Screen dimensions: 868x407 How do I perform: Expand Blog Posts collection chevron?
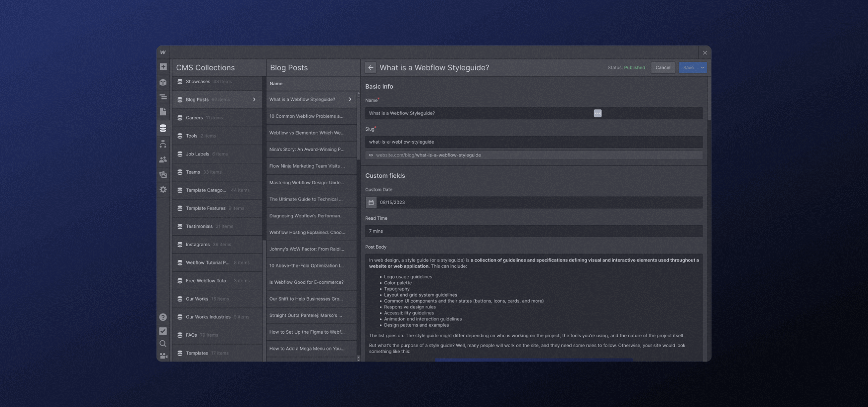pyautogui.click(x=254, y=100)
